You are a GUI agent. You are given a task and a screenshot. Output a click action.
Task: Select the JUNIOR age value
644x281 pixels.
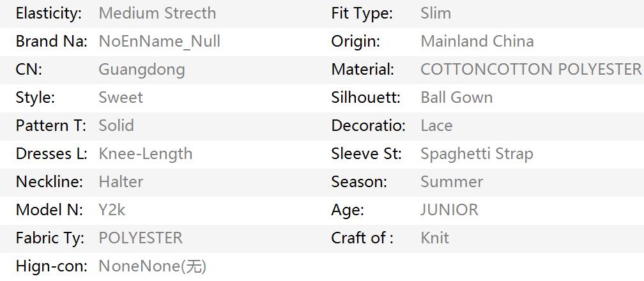tap(449, 210)
